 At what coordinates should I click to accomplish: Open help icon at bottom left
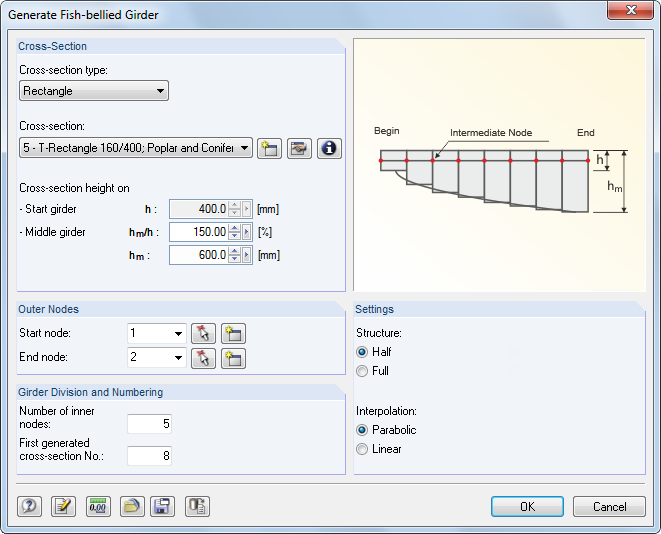tap(30, 506)
